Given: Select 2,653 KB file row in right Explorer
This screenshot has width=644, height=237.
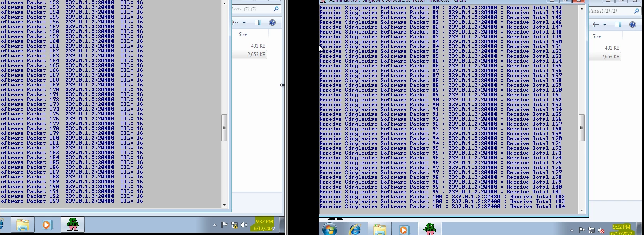Looking at the screenshot, I should click(x=604, y=57).
